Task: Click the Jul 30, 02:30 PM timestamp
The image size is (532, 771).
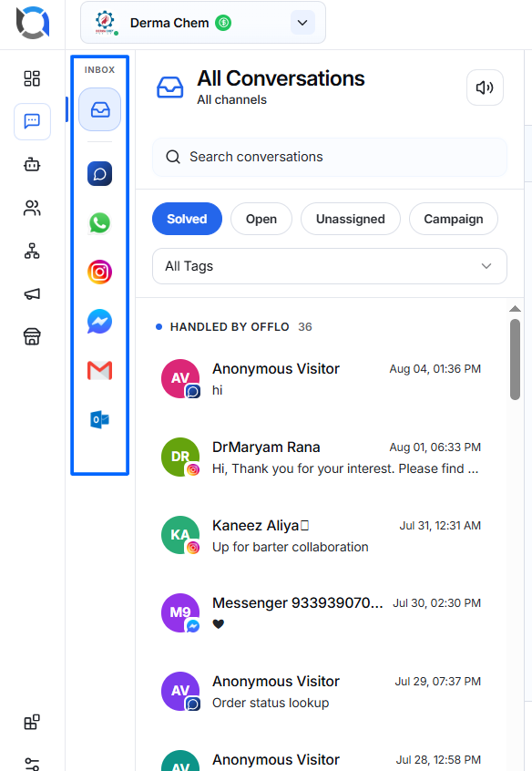Action: 436,602
